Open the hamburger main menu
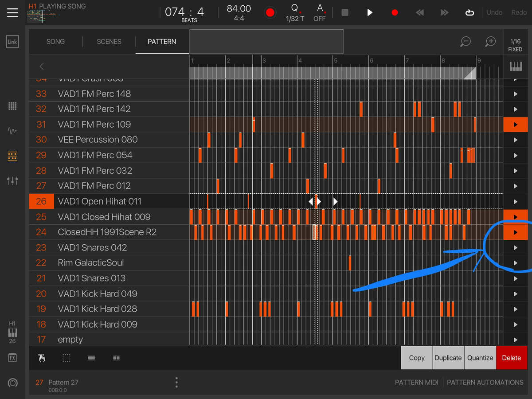The width and height of the screenshot is (532, 399). [12, 12]
